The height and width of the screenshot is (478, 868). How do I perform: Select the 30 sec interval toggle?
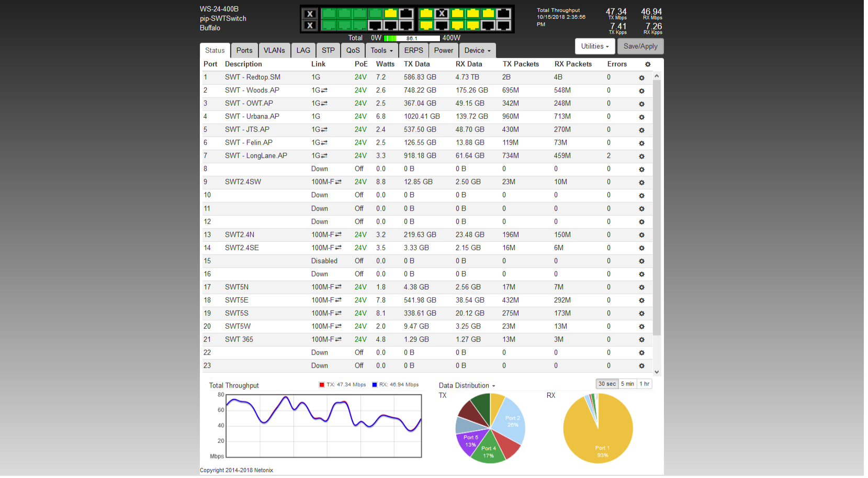click(x=607, y=384)
